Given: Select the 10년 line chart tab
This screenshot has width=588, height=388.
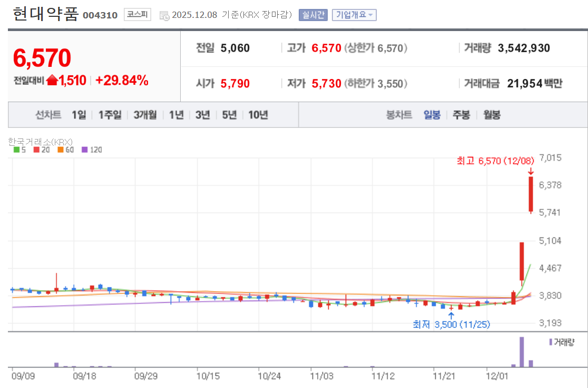Looking at the screenshot, I should tap(258, 115).
